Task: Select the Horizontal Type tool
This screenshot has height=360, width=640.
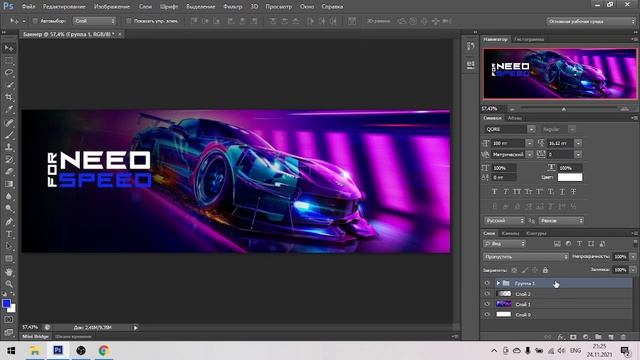Action: point(9,234)
